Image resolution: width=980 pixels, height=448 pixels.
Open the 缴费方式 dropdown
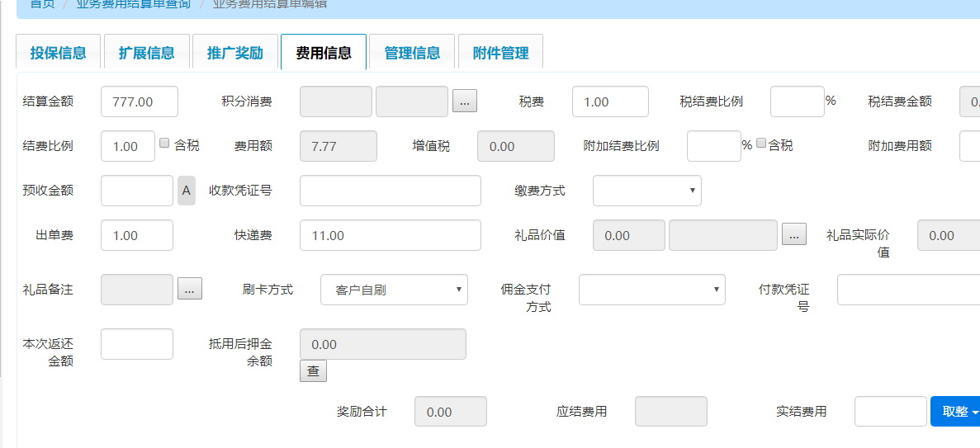tap(646, 191)
